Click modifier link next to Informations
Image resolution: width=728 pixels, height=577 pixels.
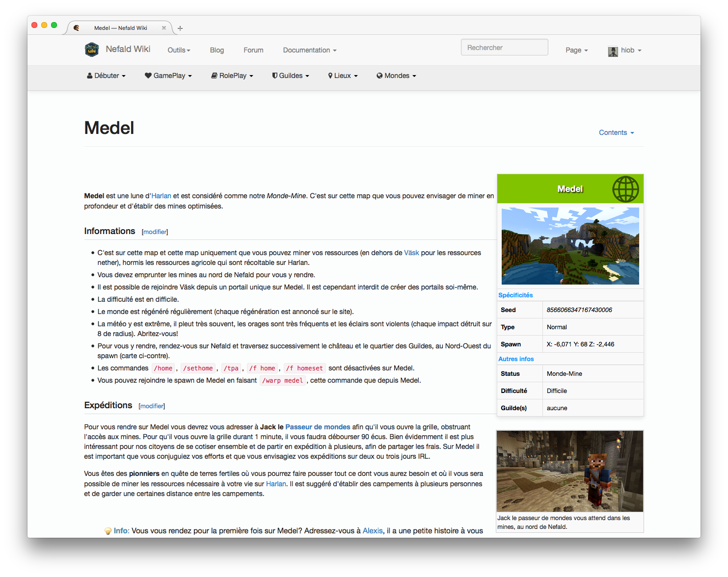click(x=155, y=232)
